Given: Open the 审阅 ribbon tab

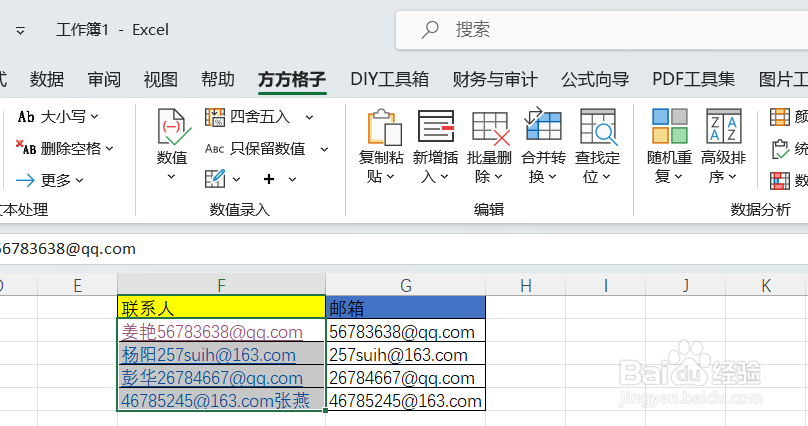Looking at the screenshot, I should 104,79.
